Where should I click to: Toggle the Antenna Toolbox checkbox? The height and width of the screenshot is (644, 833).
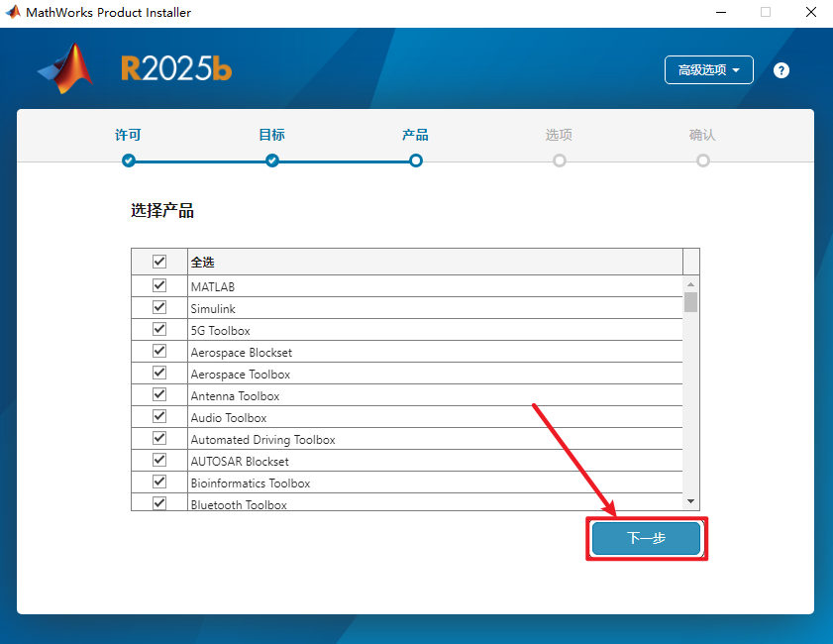159,394
